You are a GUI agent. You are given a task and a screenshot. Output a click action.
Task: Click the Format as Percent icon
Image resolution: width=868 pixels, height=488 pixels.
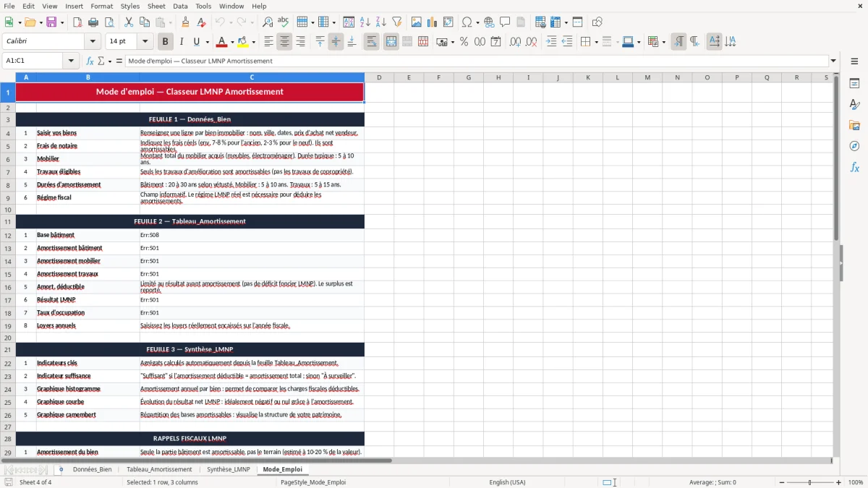tap(464, 42)
